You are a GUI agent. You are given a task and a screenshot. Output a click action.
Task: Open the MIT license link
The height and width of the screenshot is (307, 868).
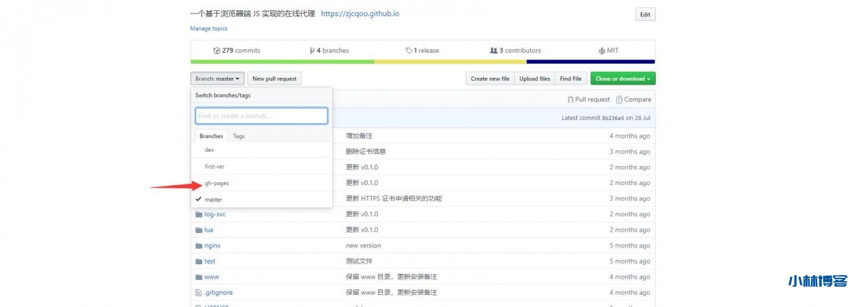coord(608,51)
